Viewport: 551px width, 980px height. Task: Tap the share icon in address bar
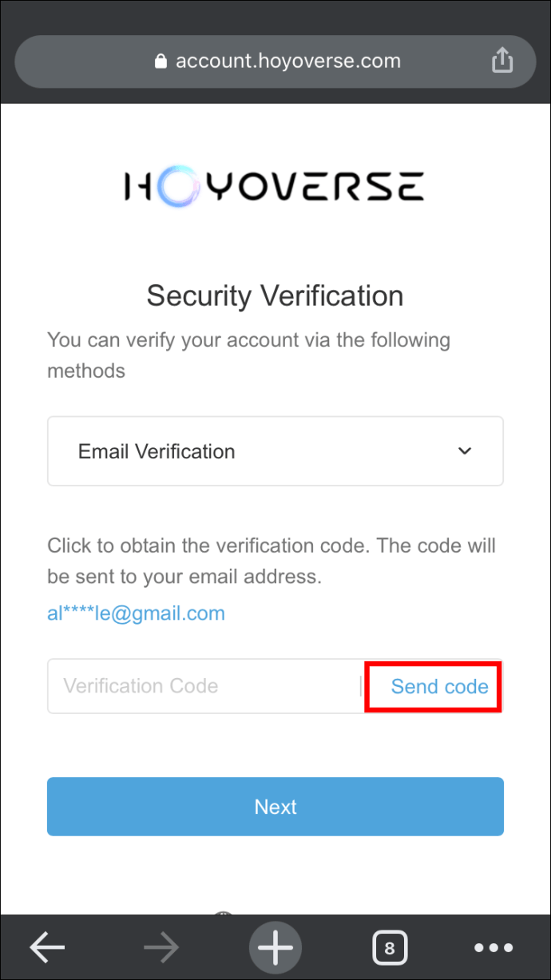(x=501, y=61)
